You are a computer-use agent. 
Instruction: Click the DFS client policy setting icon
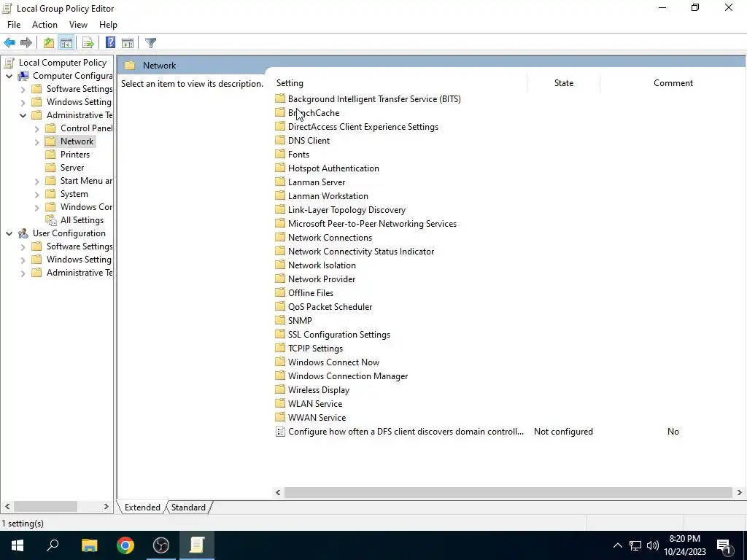pos(280,432)
